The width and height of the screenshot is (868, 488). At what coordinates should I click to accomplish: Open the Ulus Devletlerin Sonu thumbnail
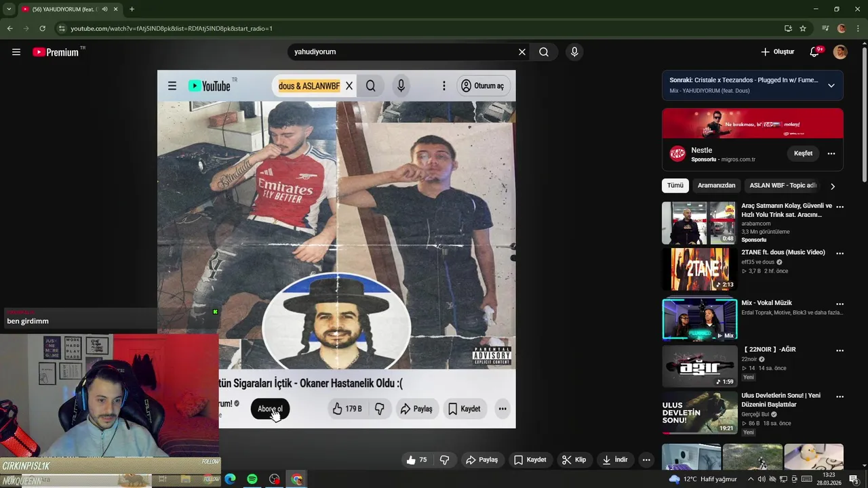pyautogui.click(x=699, y=413)
